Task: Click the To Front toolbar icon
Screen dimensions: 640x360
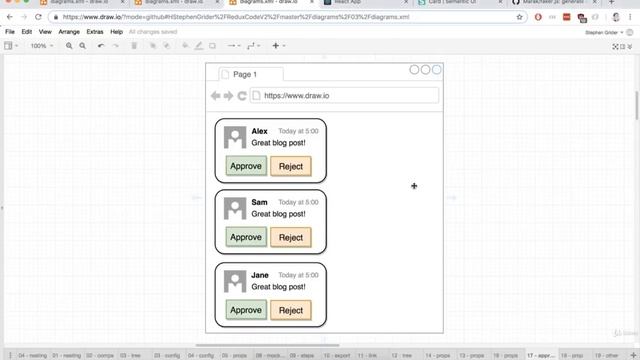Action: [153, 46]
